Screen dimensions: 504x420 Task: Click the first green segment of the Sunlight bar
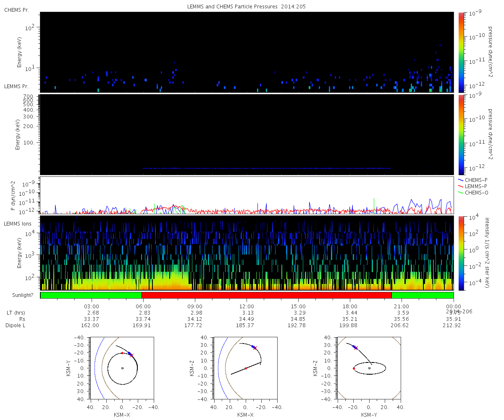91,295
